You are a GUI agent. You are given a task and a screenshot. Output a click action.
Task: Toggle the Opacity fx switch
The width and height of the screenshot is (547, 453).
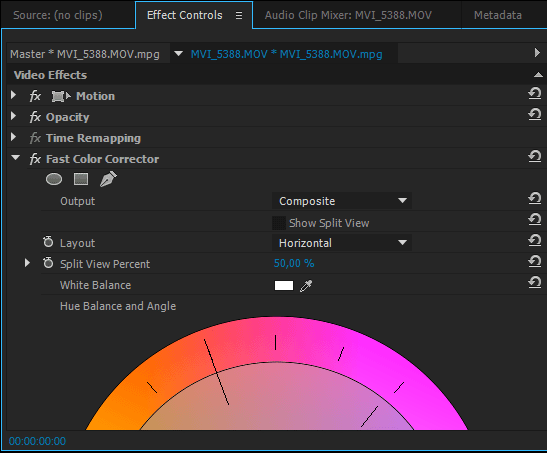[35, 117]
